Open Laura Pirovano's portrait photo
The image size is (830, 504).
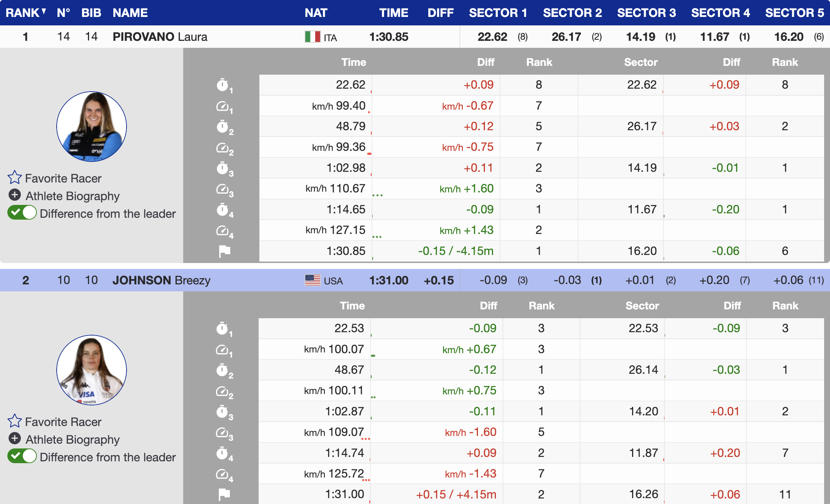point(92,127)
